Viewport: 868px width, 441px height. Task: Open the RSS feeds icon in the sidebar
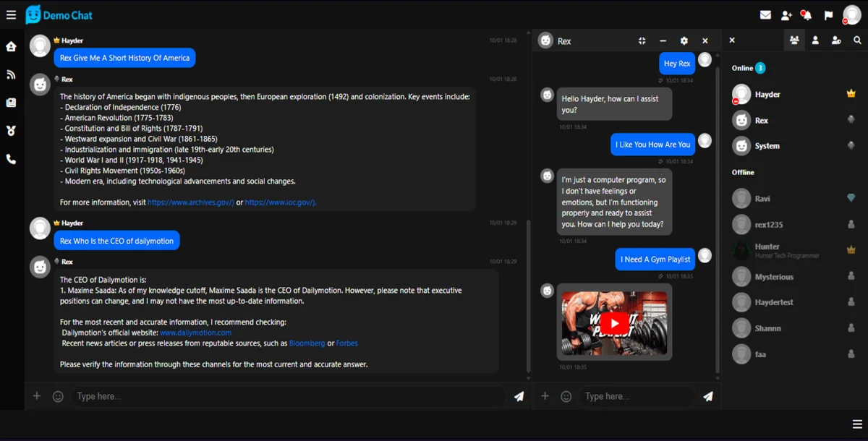10,74
